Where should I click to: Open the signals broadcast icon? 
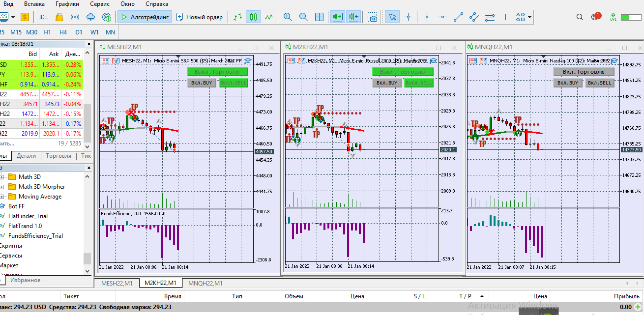(75, 17)
